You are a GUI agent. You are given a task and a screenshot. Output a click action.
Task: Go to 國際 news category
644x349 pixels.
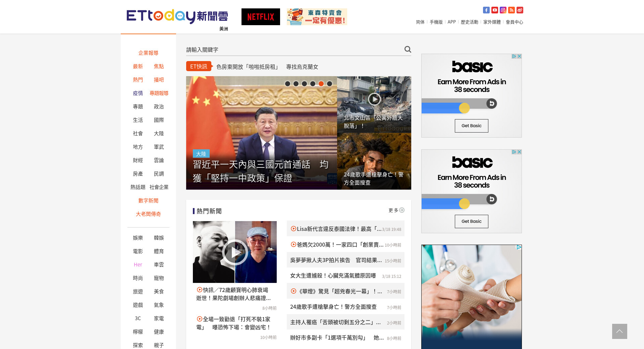tap(159, 120)
